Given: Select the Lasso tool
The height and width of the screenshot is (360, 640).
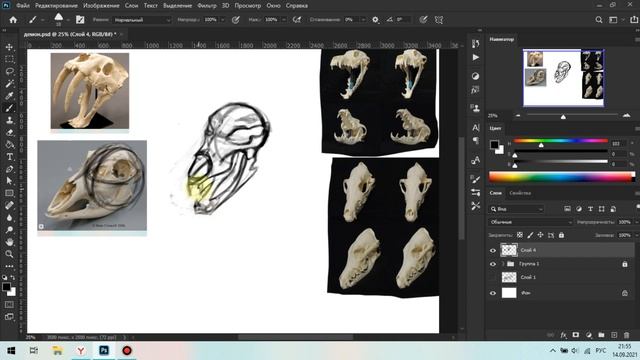Looking at the screenshot, I should 9,71.
